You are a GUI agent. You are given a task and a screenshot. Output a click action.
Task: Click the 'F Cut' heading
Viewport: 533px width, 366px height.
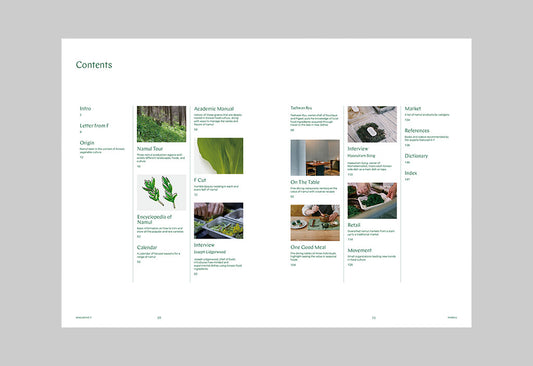[x=200, y=180]
